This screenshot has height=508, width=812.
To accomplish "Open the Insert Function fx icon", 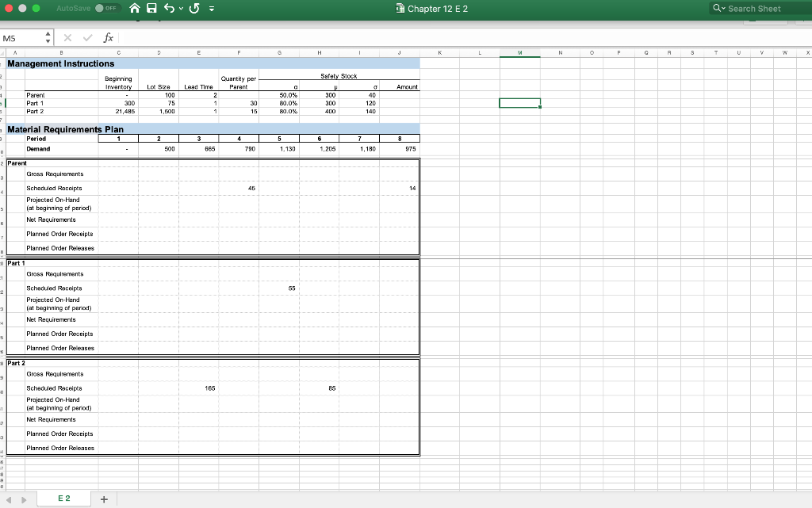I will point(107,36).
